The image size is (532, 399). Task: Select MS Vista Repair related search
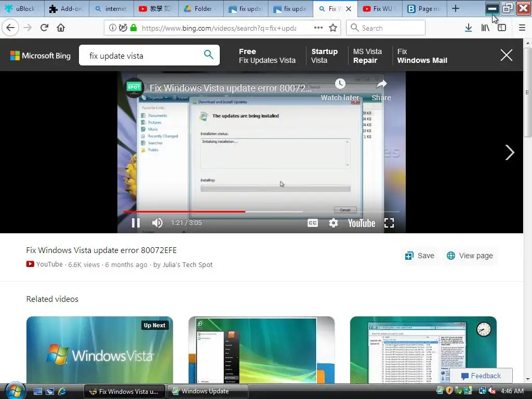tap(367, 56)
